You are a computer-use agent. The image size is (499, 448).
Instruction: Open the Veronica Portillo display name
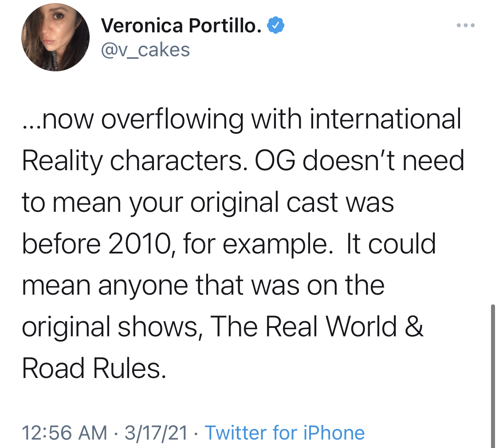(181, 25)
